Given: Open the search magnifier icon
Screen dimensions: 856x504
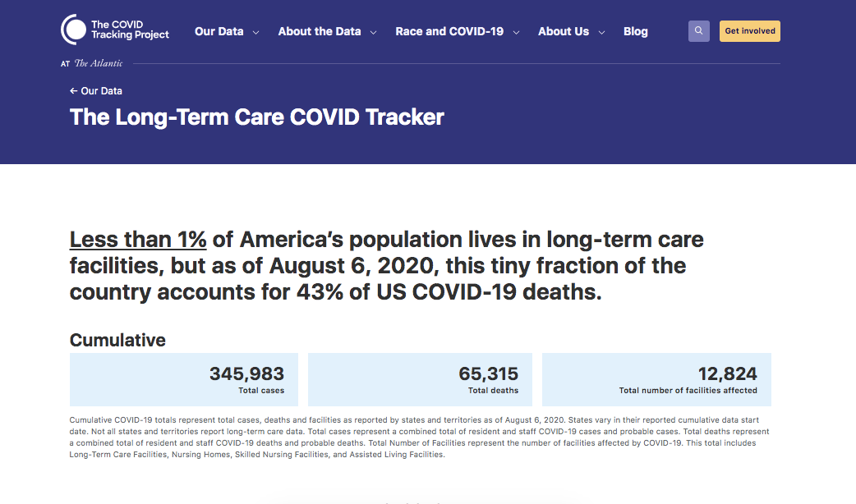Looking at the screenshot, I should tap(698, 31).
